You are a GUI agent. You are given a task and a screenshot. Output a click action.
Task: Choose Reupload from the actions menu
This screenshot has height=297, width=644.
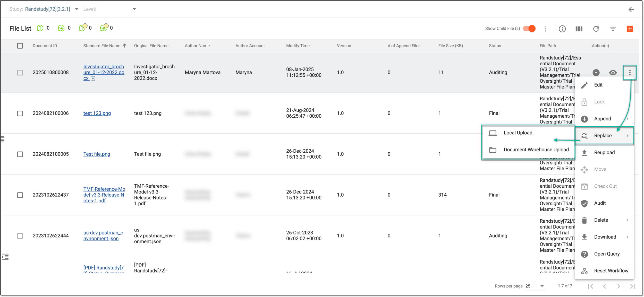[x=604, y=152]
